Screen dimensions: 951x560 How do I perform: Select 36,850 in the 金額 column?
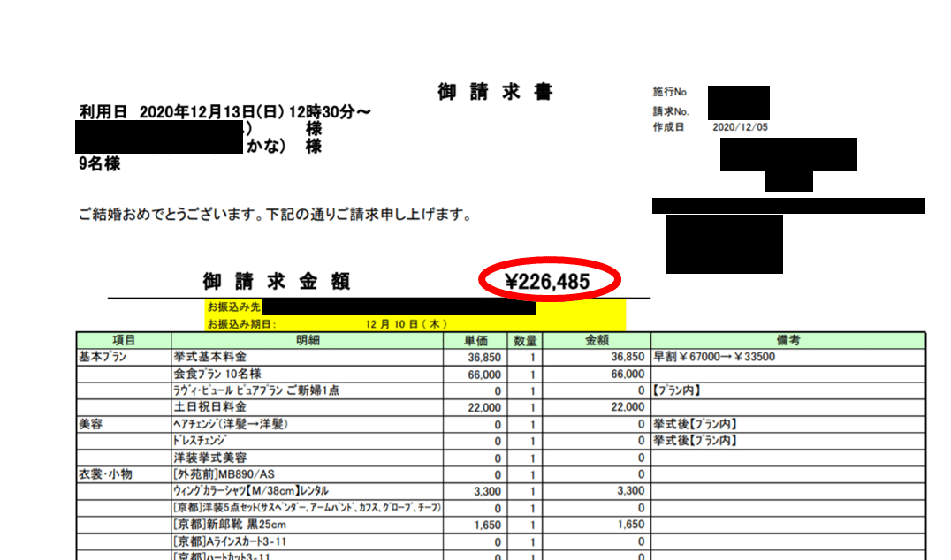[x=628, y=358]
